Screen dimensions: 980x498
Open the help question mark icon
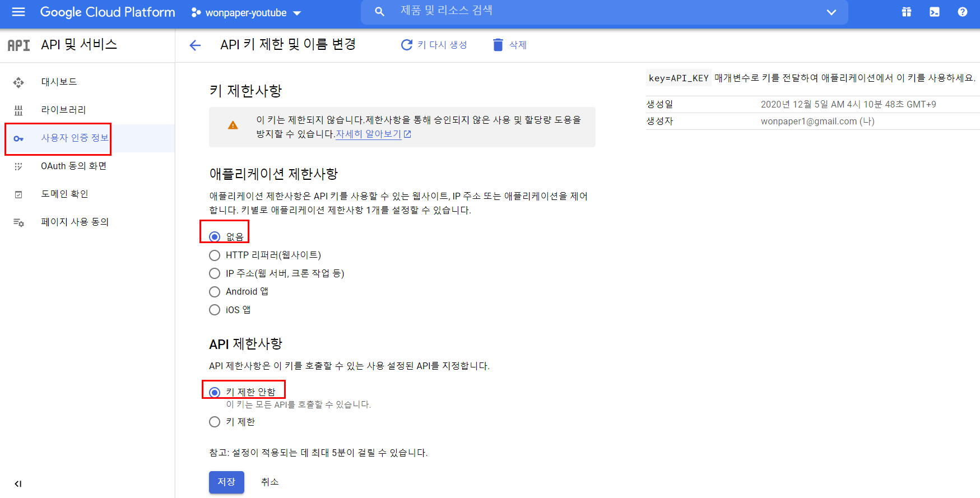pyautogui.click(x=963, y=12)
